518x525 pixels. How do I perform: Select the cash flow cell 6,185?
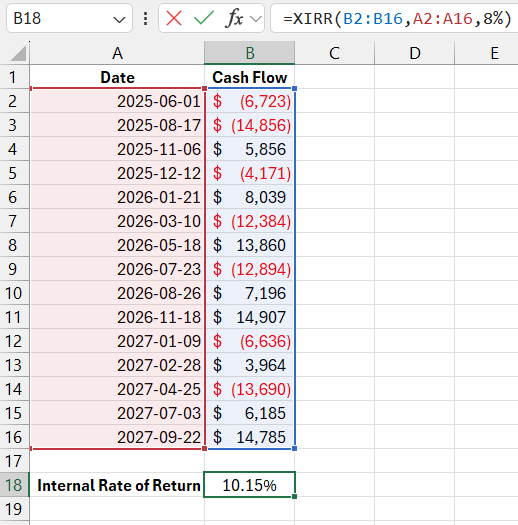tap(249, 413)
